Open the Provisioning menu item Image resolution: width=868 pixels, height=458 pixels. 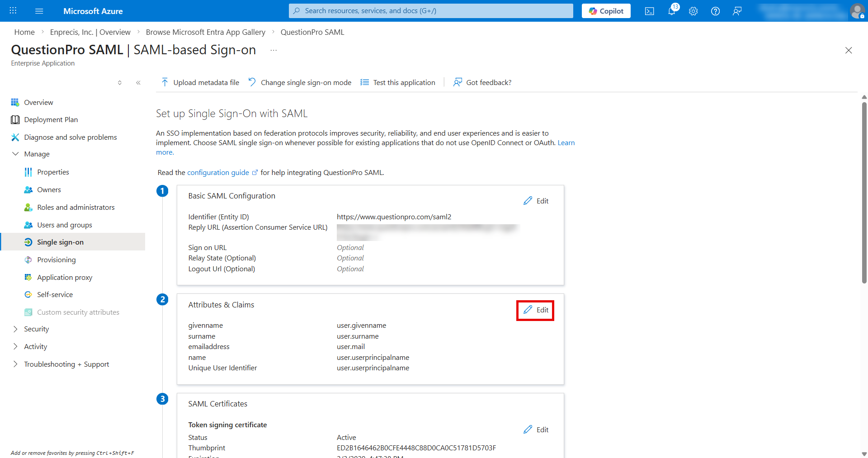click(57, 260)
